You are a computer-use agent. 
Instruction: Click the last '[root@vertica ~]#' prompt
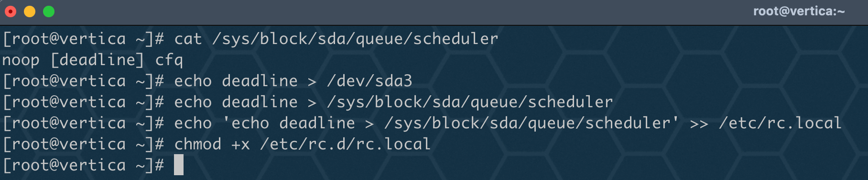coord(83,165)
